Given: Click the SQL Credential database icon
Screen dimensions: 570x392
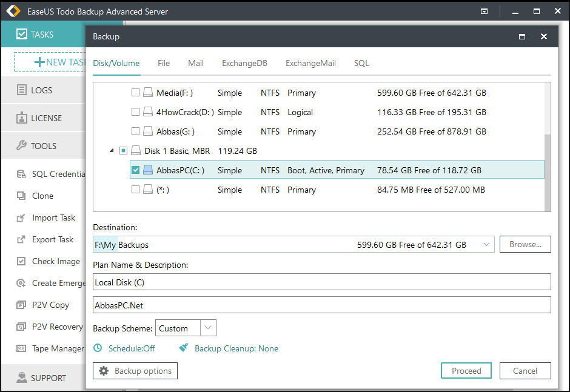Looking at the screenshot, I should click(21, 174).
